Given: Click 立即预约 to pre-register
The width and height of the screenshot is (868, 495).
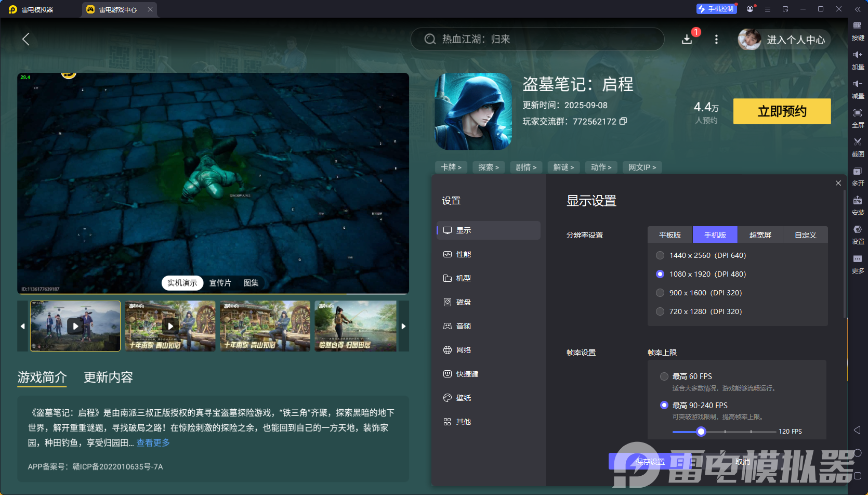Looking at the screenshot, I should click(x=782, y=111).
